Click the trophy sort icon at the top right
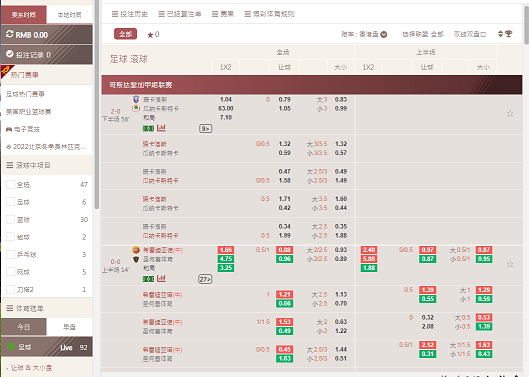 point(508,34)
